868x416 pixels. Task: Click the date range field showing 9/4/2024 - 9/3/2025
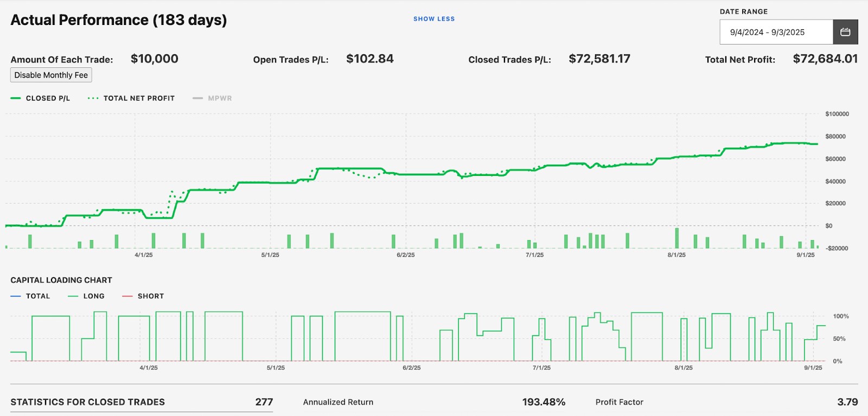[776, 32]
